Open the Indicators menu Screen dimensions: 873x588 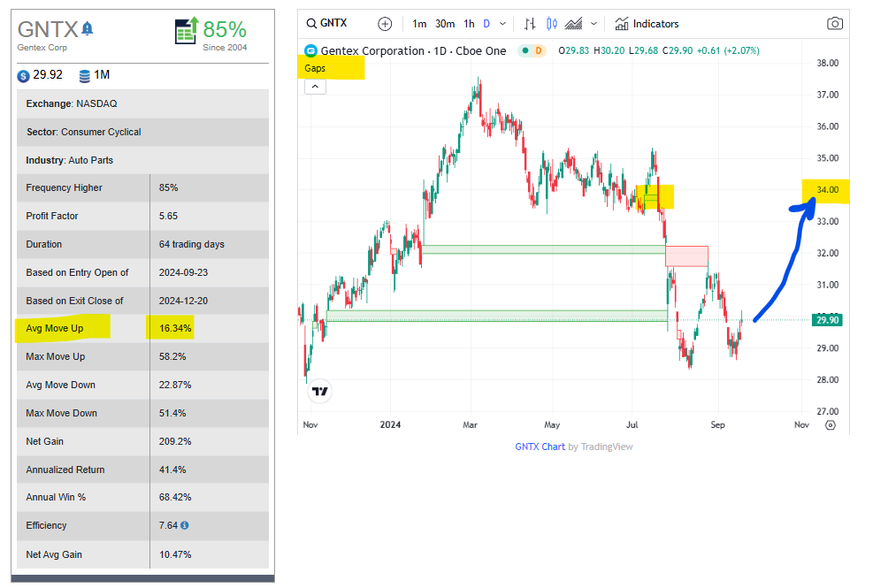647,24
